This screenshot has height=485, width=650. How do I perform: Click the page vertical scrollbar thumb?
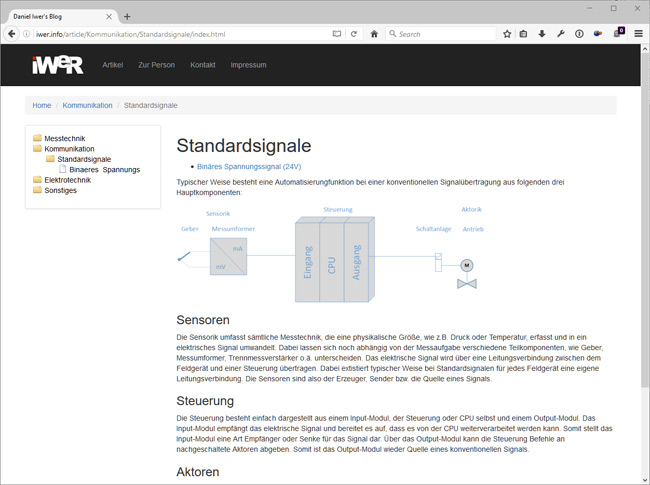point(645,220)
